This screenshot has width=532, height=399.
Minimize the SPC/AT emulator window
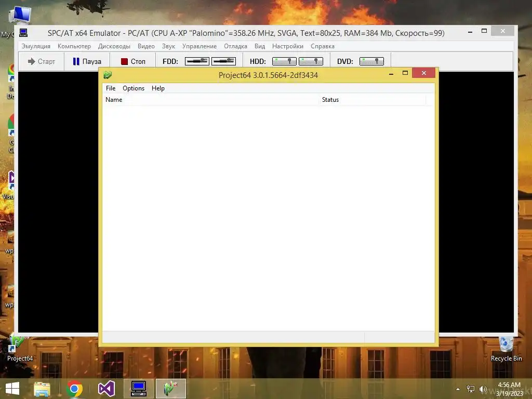[x=470, y=32]
